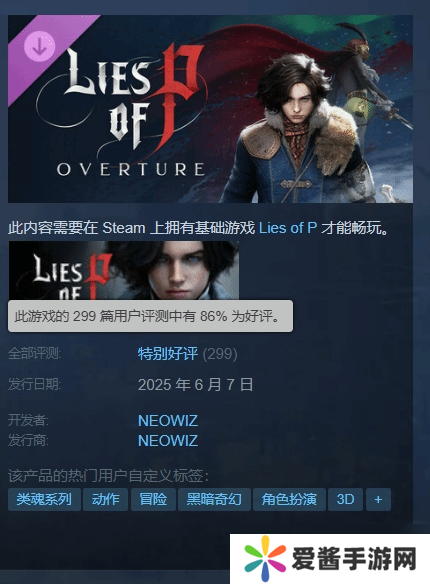Click the review tooltip about 86% 好评

point(150,316)
